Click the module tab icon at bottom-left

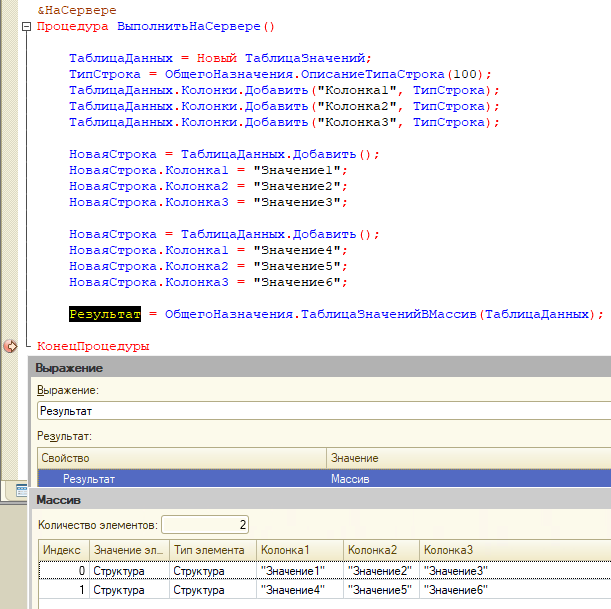click(19, 489)
